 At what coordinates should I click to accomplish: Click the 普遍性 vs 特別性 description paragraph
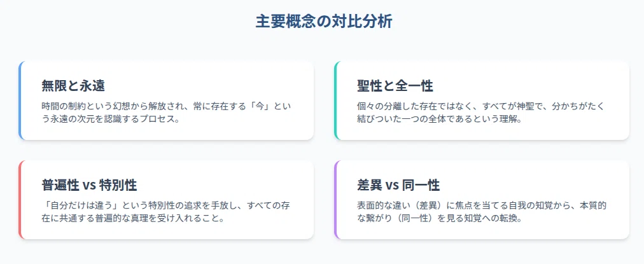coord(168,212)
